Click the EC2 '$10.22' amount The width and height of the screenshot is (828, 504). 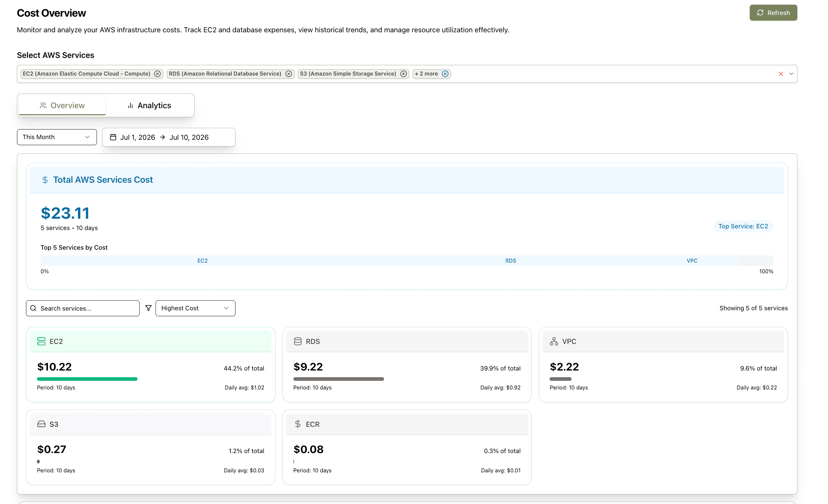54,367
